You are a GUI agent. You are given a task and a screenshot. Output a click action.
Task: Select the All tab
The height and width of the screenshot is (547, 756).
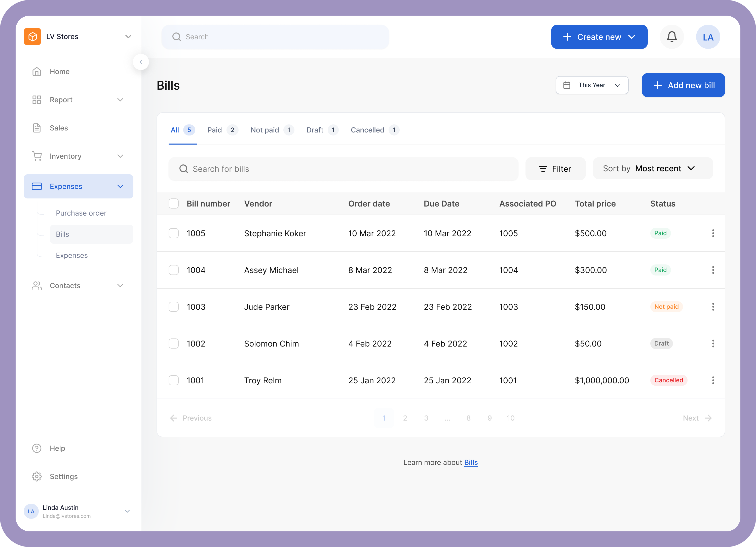183,130
